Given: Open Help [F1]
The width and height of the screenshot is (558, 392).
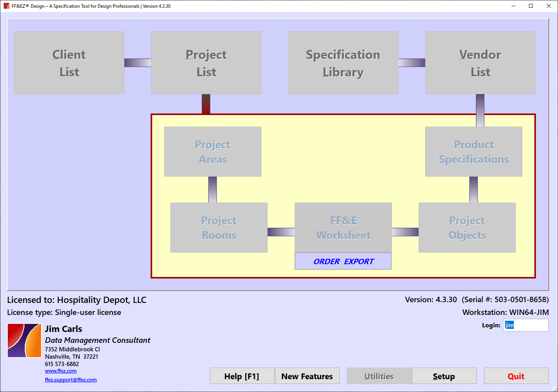Looking at the screenshot, I should 242,376.
